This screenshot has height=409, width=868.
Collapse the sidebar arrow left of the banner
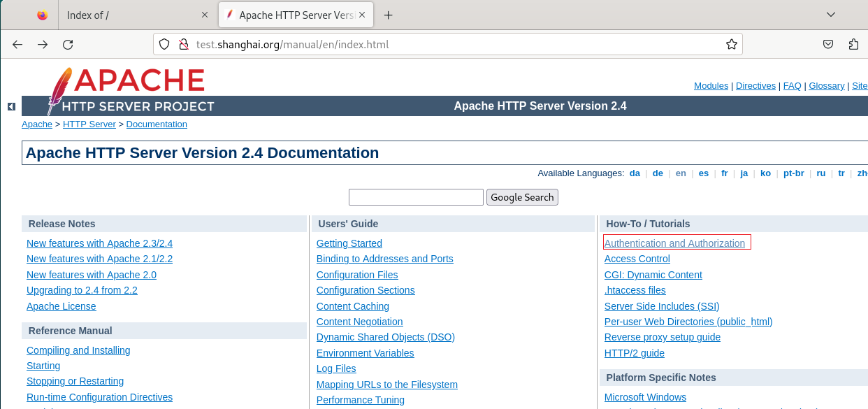(11, 106)
